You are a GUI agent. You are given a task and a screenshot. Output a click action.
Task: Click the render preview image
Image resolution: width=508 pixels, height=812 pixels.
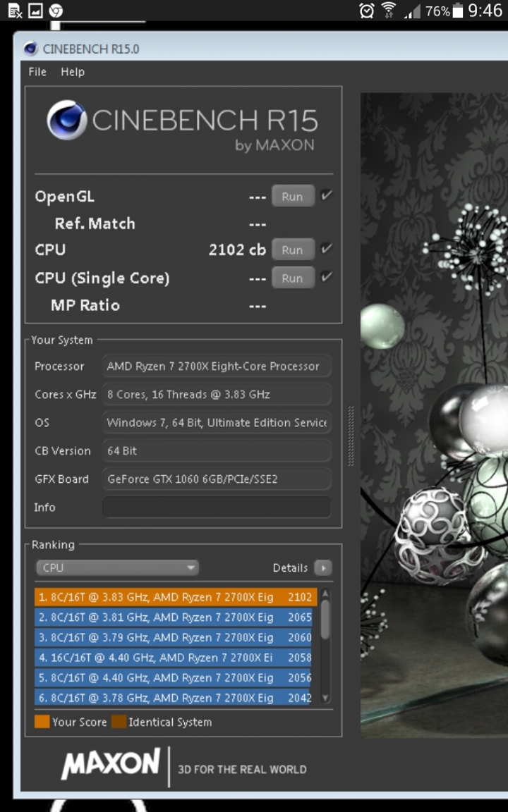click(x=434, y=414)
